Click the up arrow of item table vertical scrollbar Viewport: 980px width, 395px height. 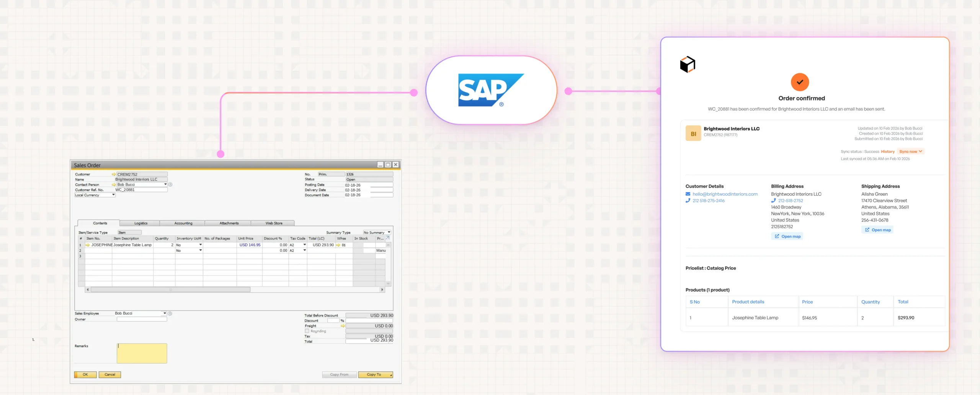388,245
